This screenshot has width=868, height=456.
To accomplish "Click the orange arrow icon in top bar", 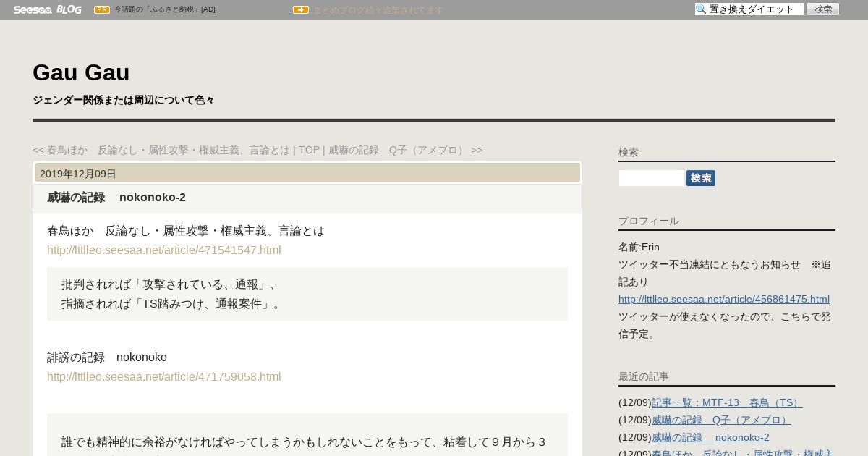I will (301, 9).
